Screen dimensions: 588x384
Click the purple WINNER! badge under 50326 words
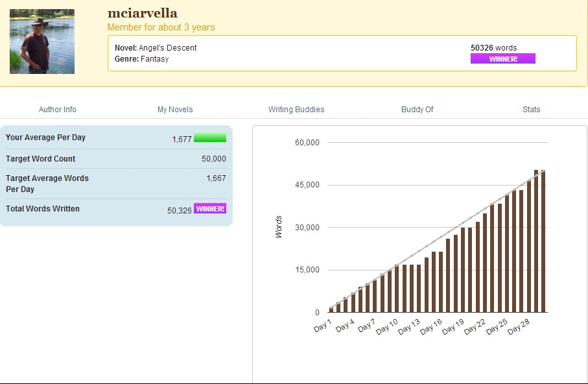pyautogui.click(x=502, y=59)
